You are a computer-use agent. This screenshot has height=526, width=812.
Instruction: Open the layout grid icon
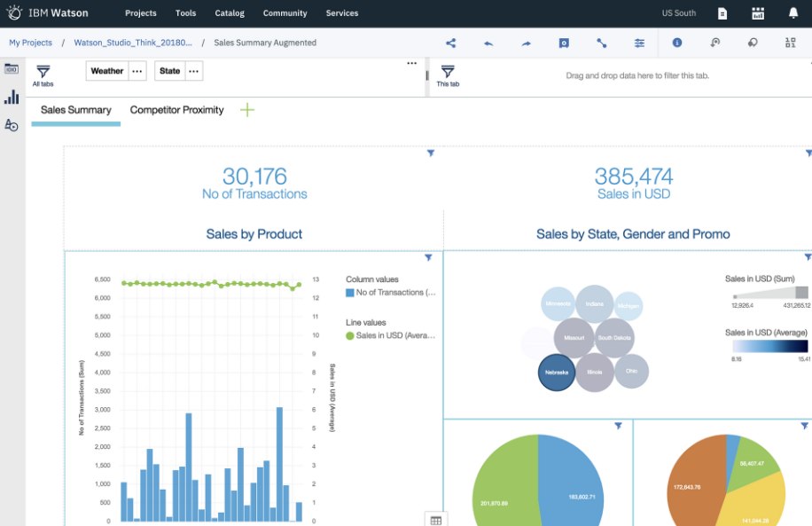click(x=790, y=43)
